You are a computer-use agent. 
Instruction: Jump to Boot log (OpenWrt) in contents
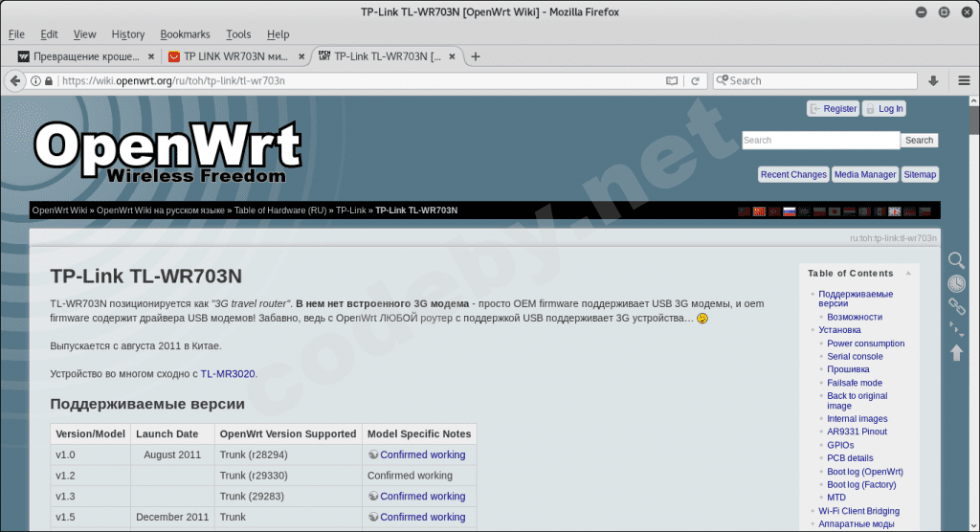point(865,472)
